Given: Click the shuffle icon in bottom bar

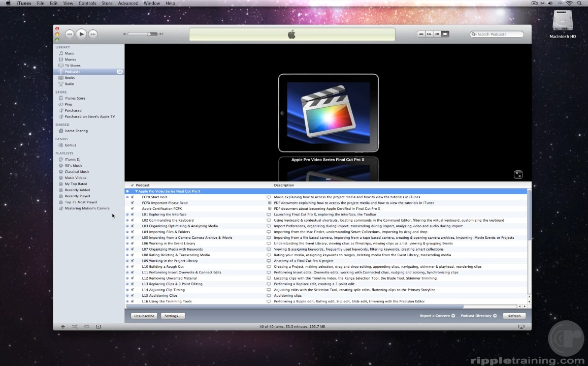Looking at the screenshot, I should [75, 326].
